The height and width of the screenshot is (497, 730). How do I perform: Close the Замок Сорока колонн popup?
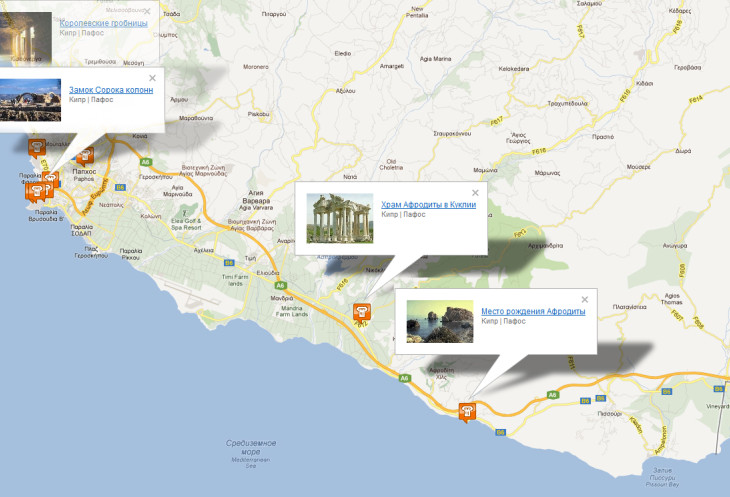[152, 77]
